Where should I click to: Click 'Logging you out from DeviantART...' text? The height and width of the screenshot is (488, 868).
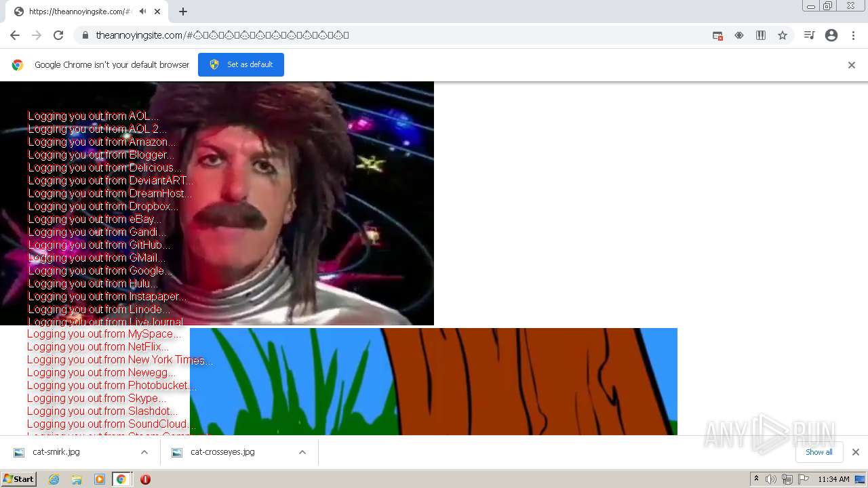(111, 180)
